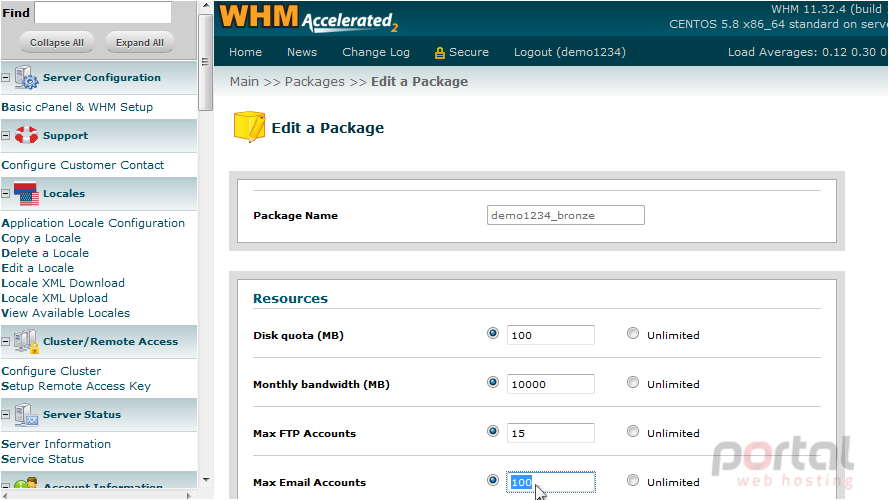Click the Cluster/Remote Access servers icon
Screen dimensions: 889x500
[x=26, y=342]
